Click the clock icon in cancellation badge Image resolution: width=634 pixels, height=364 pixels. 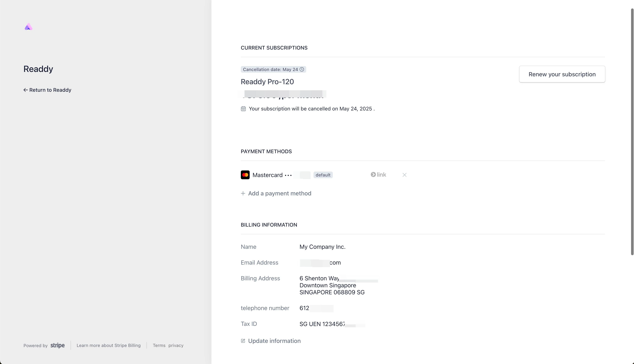pos(302,70)
